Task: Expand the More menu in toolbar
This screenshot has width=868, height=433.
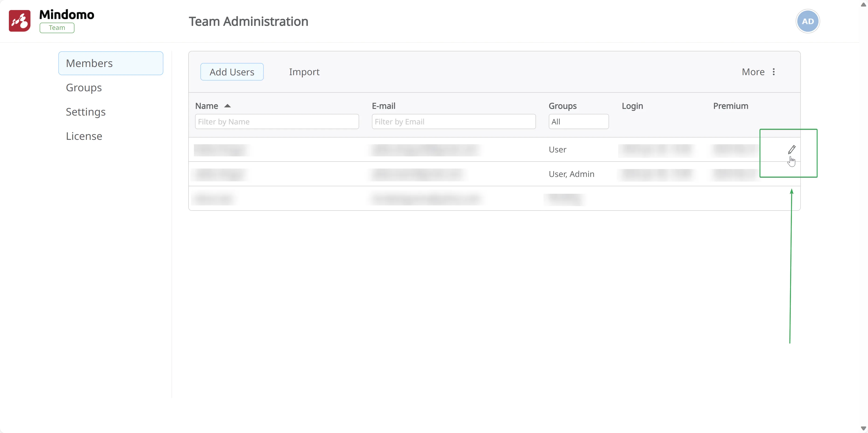Action: (x=753, y=72)
